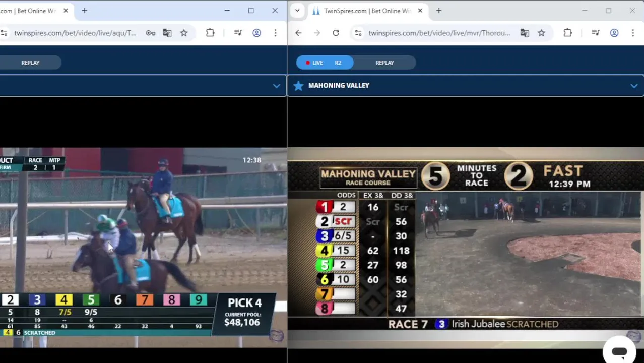Click the left window's aqu video URL
644x363 pixels.
[75, 33]
